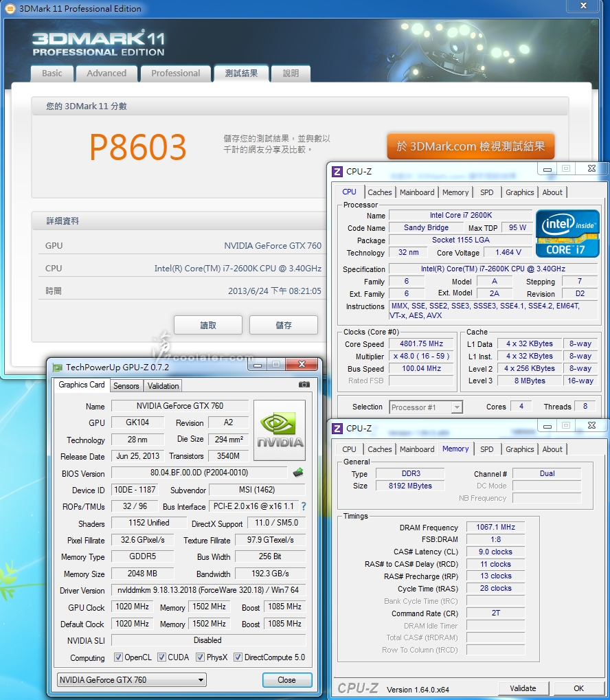
Task: Open Mainboard tab in the upper CPU-Z window
Action: [x=417, y=192]
